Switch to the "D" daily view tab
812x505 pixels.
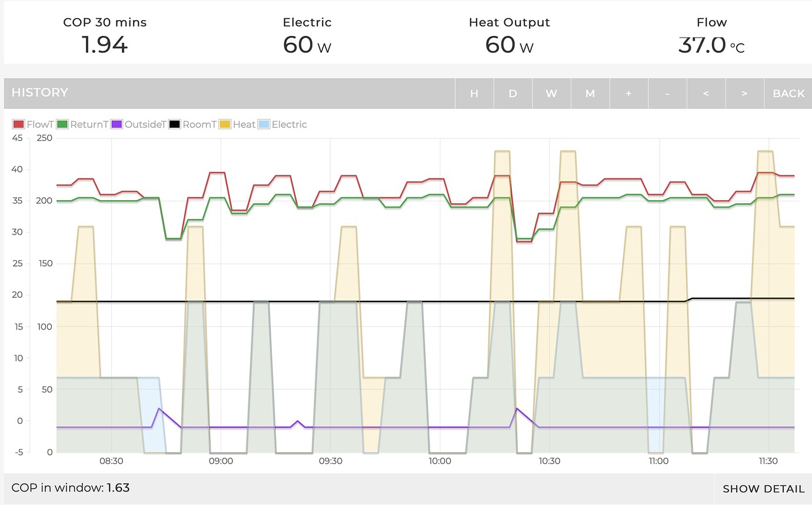point(513,93)
